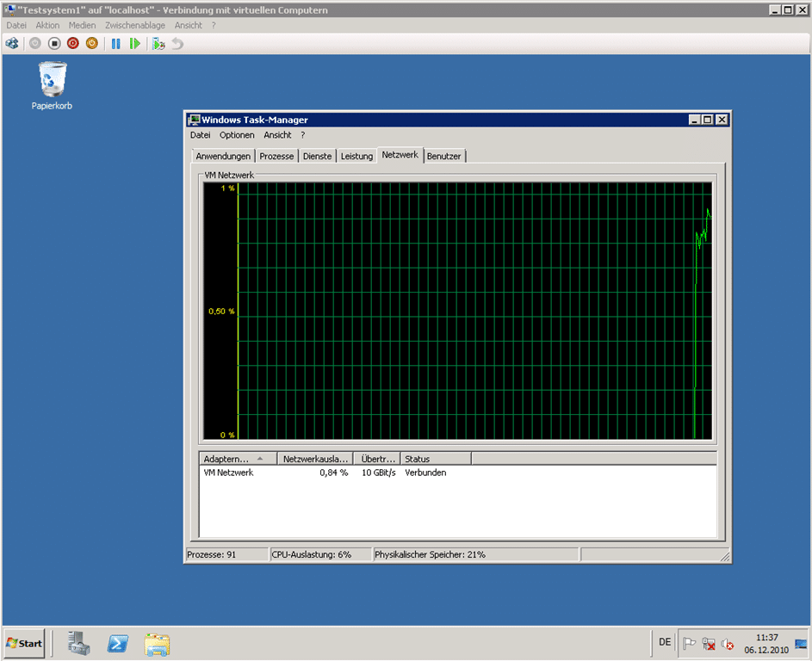
Task: Click the Start VM power button
Action: (34, 44)
